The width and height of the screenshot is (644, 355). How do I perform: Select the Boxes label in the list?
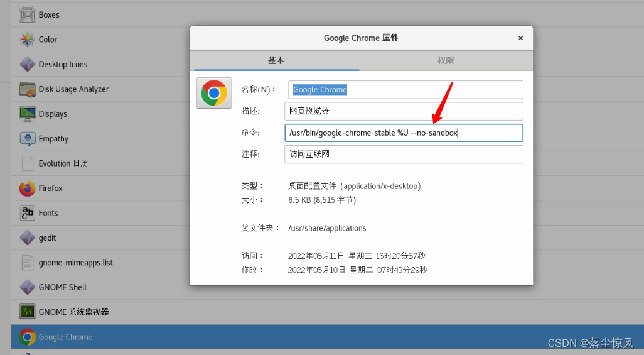[x=49, y=15]
